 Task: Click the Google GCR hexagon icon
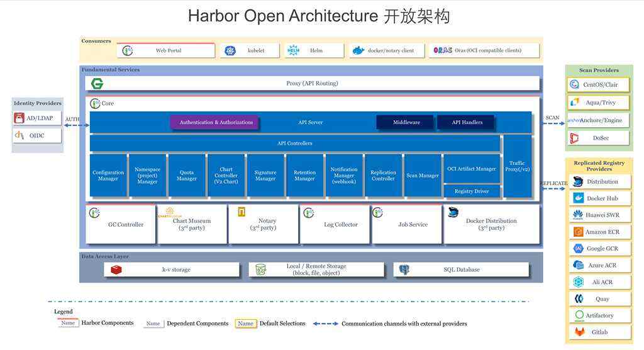pos(579,249)
